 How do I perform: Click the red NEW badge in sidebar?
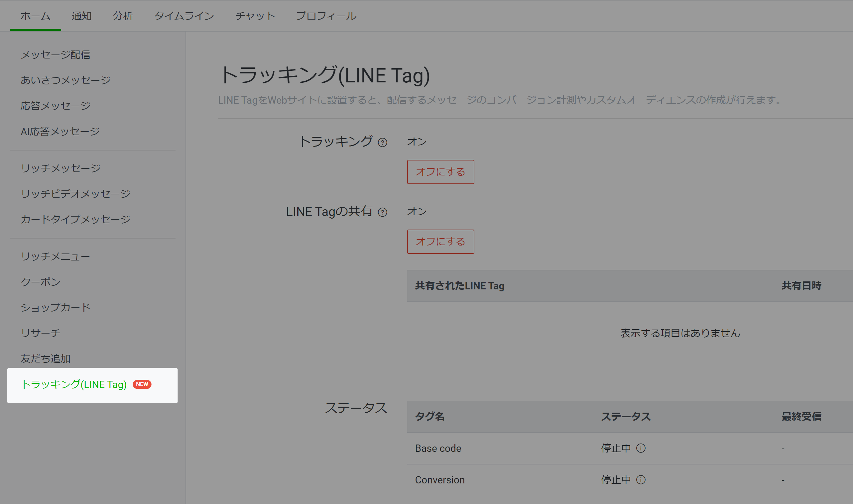click(142, 384)
